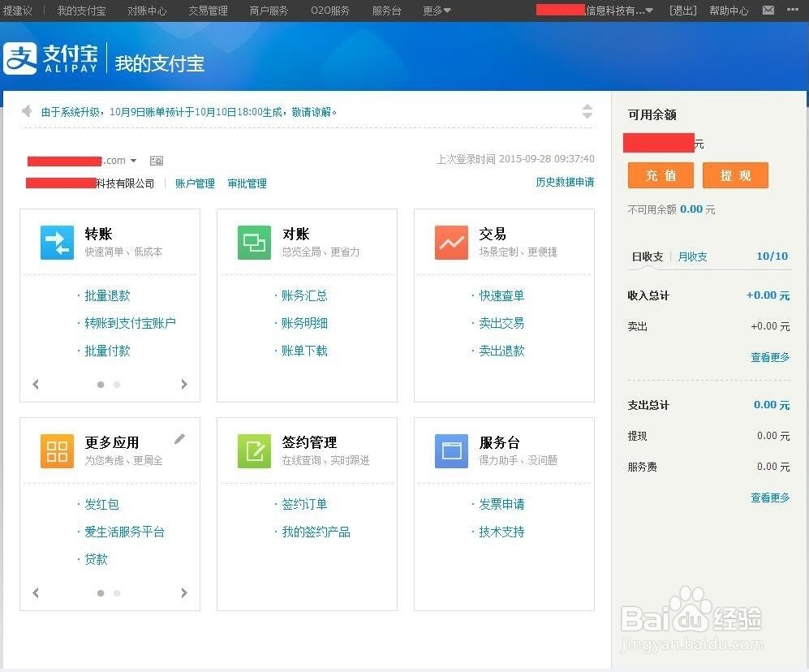Image resolution: width=809 pixels, height=672 pixels.
Task: Click the [退出] logout link
Action: pos(683,11)
